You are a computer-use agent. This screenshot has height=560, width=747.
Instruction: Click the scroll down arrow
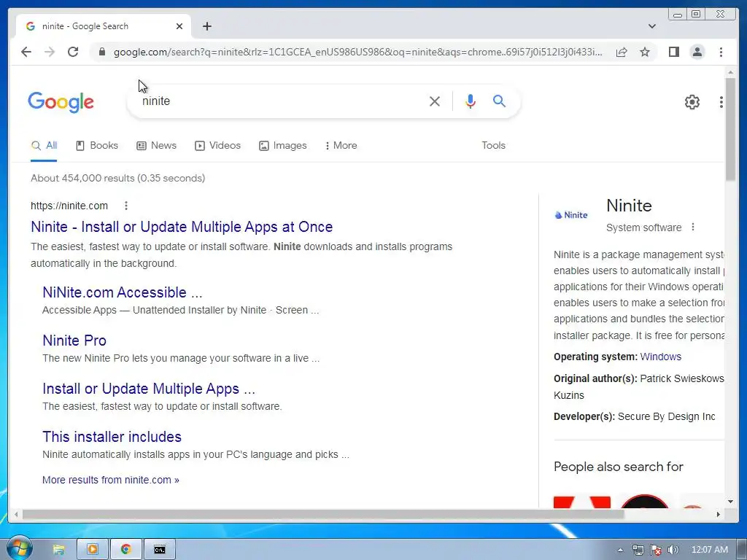coord(730,502)
